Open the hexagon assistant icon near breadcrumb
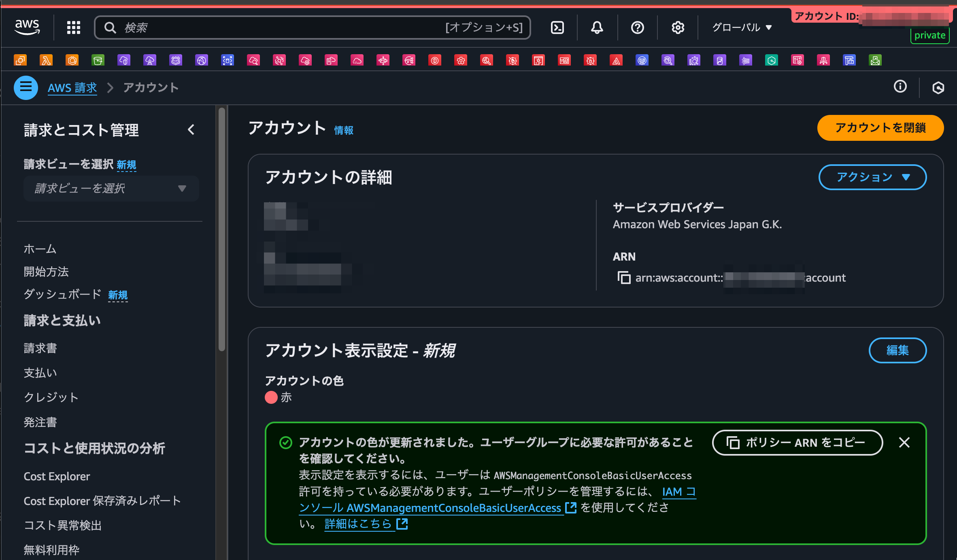Screen dimensions: 957x560 (938, 87)
